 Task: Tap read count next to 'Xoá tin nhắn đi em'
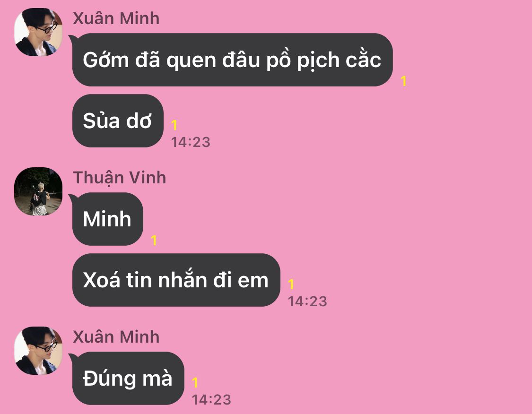tap(291, 284)
